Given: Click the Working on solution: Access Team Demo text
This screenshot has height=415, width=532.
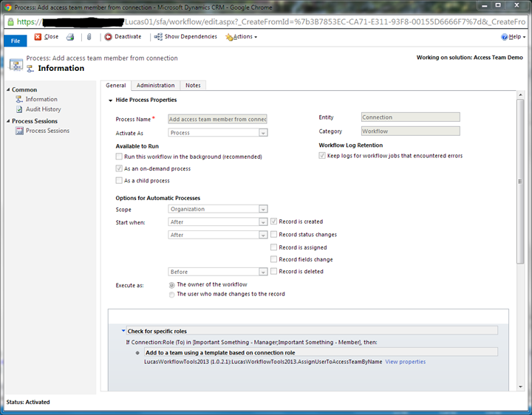Looking at the screenshot, I should tap(470, 58).
